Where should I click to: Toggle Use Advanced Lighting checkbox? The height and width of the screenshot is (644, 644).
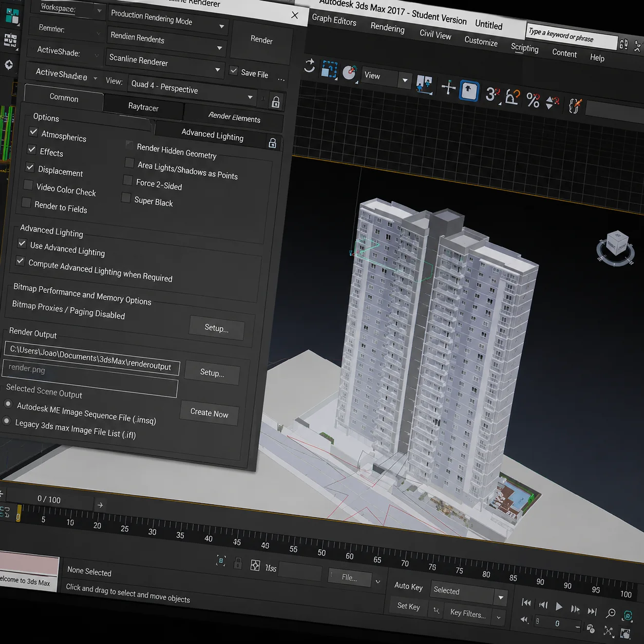pos(22,243)
